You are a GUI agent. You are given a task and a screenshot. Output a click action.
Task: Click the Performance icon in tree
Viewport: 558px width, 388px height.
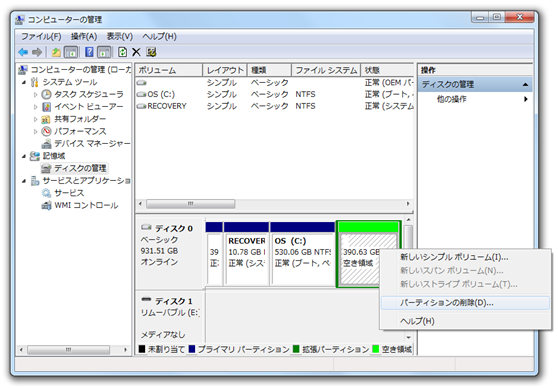click(x=46, y=131)
